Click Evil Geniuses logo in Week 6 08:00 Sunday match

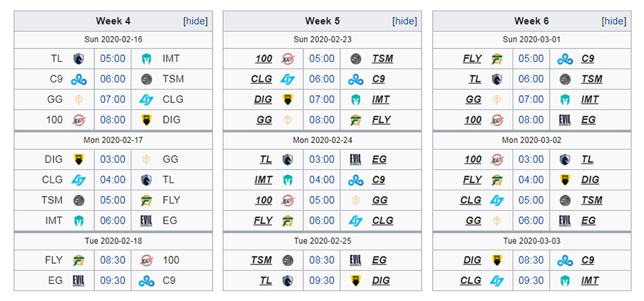point(564,120)
